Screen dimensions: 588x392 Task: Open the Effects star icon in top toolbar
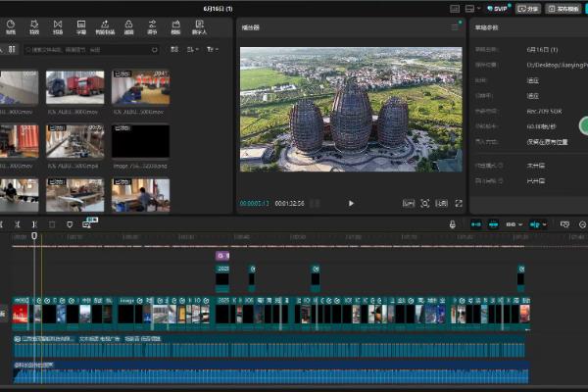(x=34, y=25)
